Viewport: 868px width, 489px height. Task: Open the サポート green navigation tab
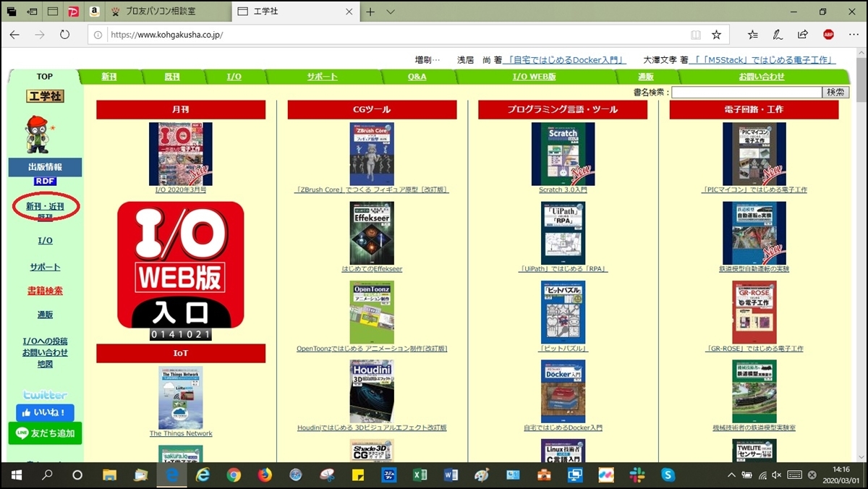coord(322,77)
